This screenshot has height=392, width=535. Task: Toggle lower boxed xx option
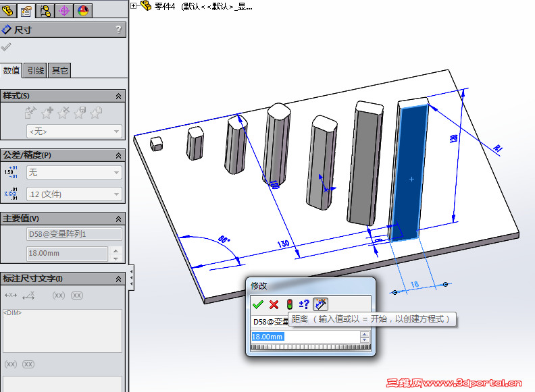pyautogui.click(x=28, y=364)
